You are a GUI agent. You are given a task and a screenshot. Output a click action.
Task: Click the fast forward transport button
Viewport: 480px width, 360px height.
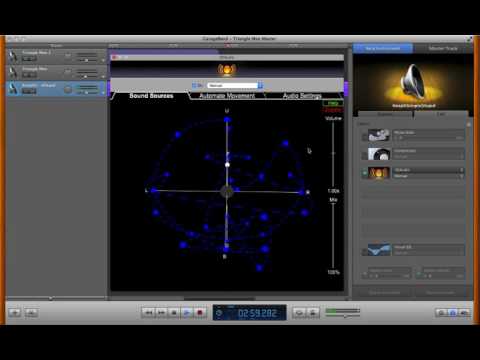point(161,312)
